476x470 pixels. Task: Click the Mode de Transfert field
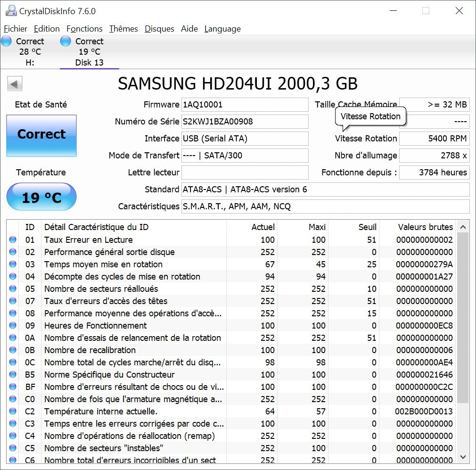click(245, 156)
